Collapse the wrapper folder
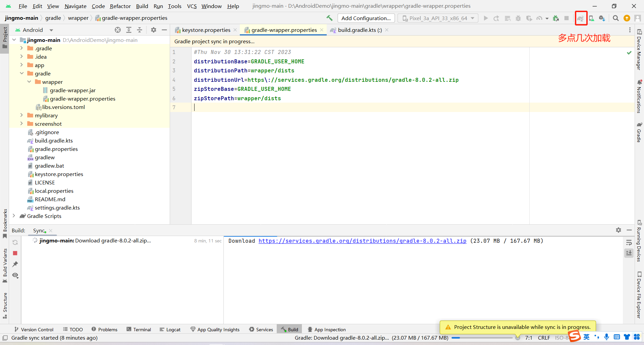This screenshot has width=644, height=345. [29, 82]
